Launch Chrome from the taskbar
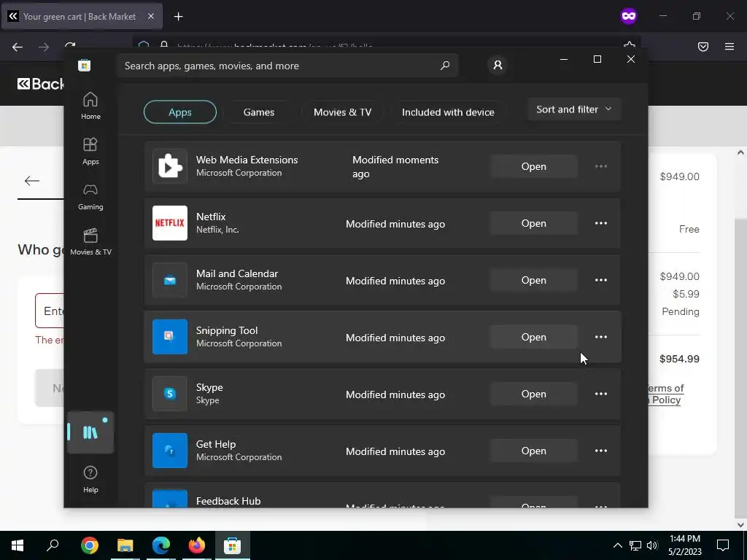This screenshot has height=560, width=747. (x=90, y=545)
